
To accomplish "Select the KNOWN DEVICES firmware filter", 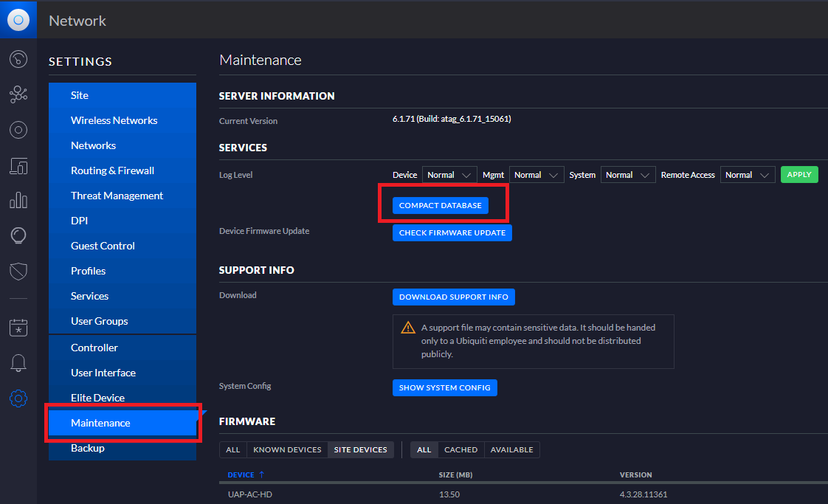I will 287,449.
